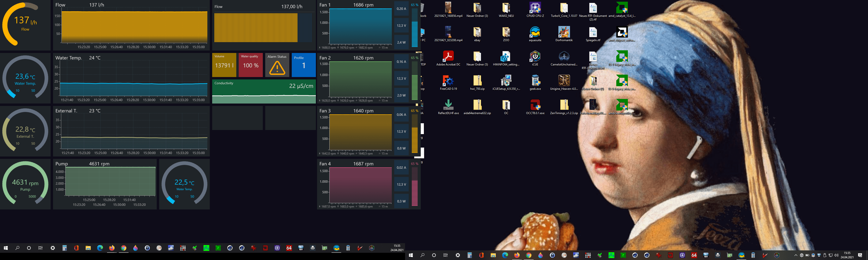Open the notification center in system tray
The image size is (868, 260).
tap(860, 255)
